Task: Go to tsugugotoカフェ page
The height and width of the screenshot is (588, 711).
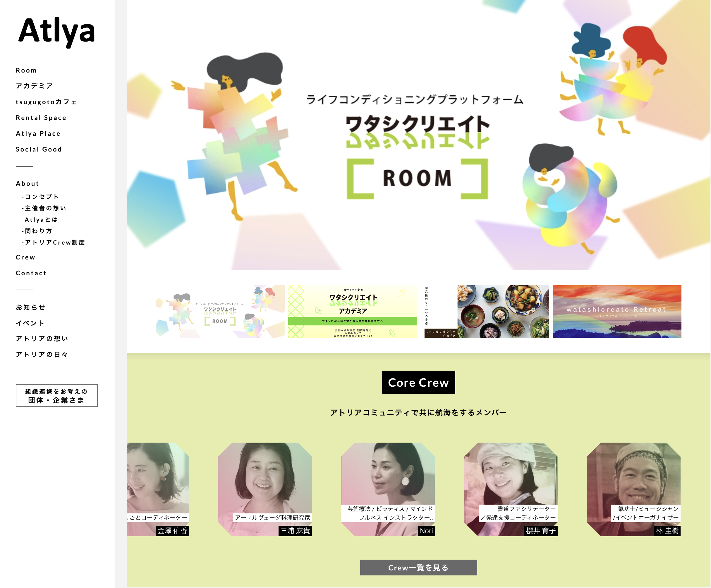Action: pyautogui.click(x=47, y=102)
